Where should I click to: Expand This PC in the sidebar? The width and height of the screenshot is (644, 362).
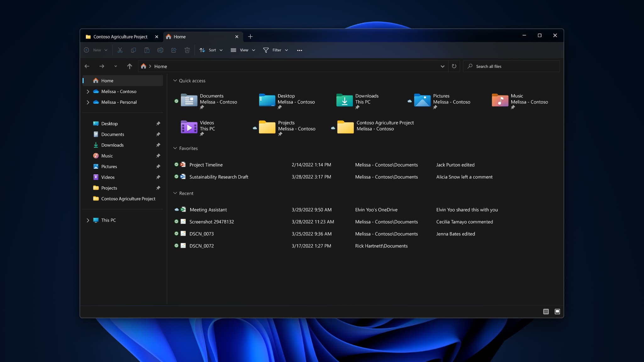click(x=88, y=220)
